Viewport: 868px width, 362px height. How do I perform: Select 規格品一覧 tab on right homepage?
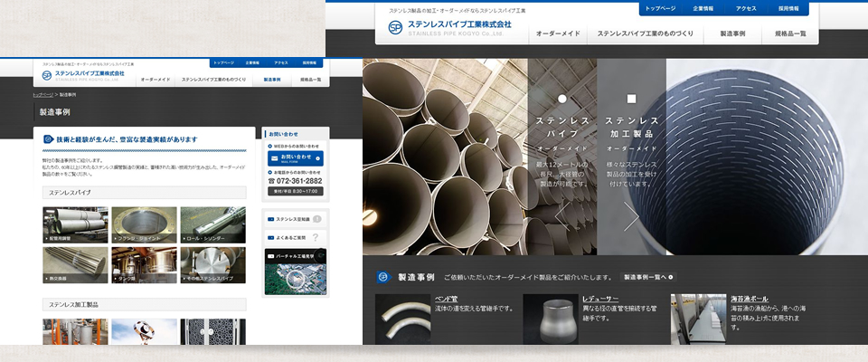[x=790, y=33]
